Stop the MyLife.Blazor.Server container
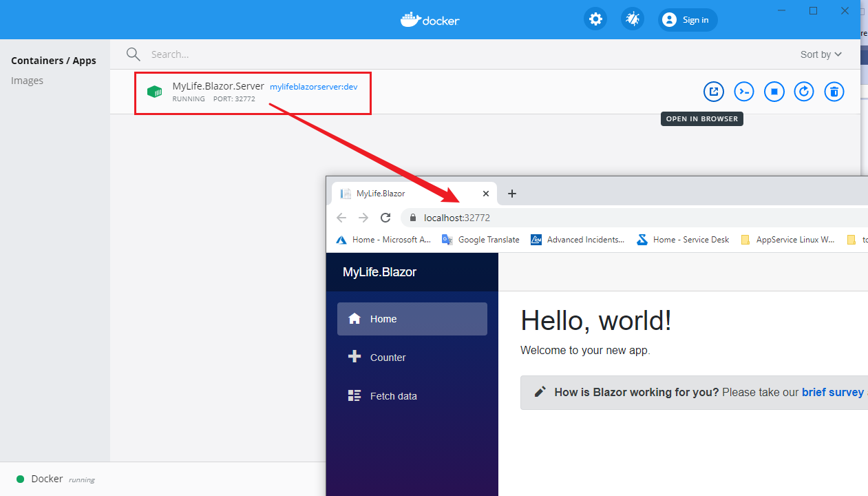This screenshot has width=868, height=496. tap(774, 92)
